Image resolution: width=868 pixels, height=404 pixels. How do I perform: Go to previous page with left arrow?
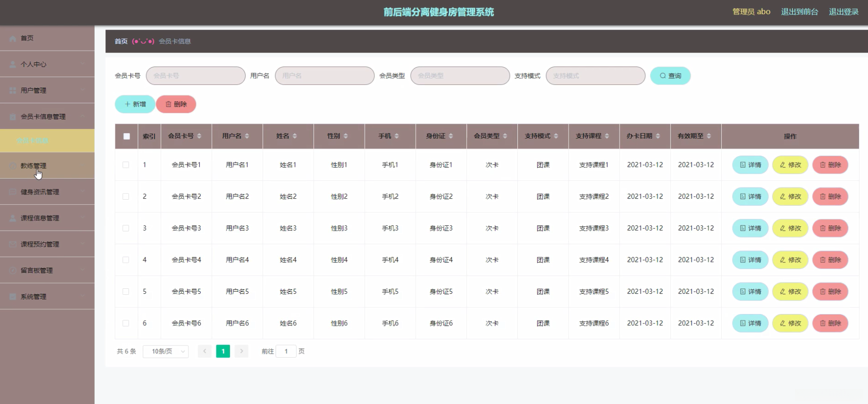[x=205, y=351]
